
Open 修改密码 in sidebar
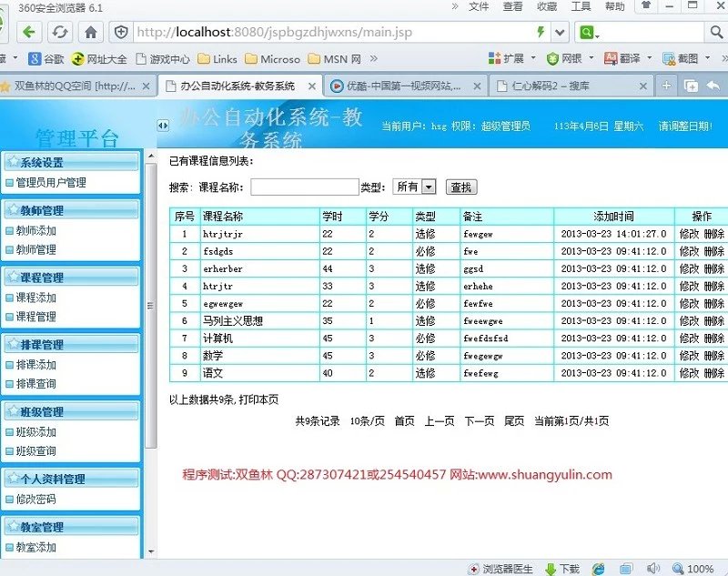35,499
